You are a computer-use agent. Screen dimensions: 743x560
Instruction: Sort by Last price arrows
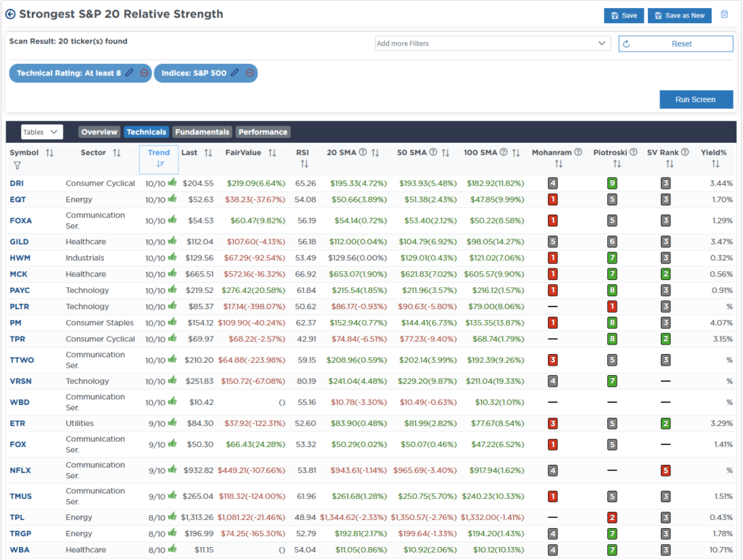[208, 152]
